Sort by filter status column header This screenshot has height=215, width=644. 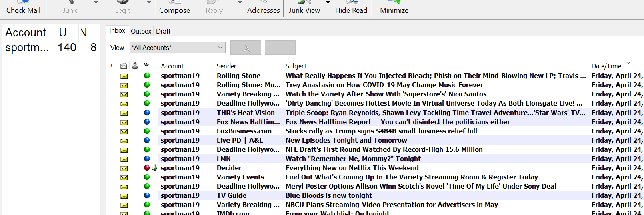[x=147, y=66]
